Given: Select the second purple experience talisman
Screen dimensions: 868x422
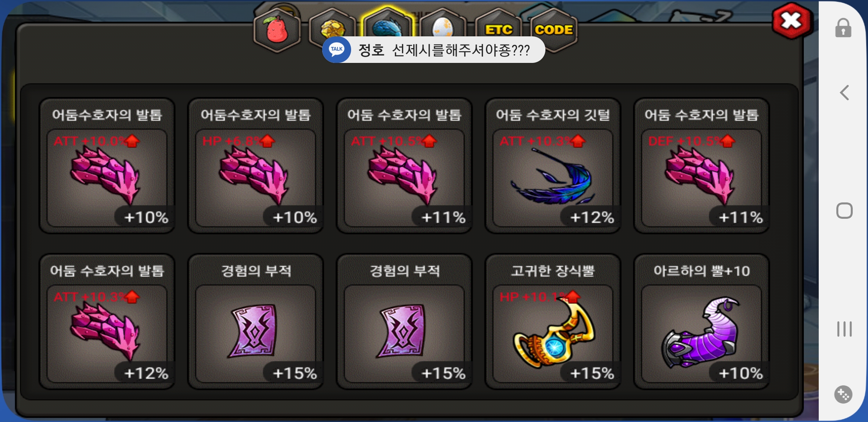Looking at the screenshot, I should 404,322.
